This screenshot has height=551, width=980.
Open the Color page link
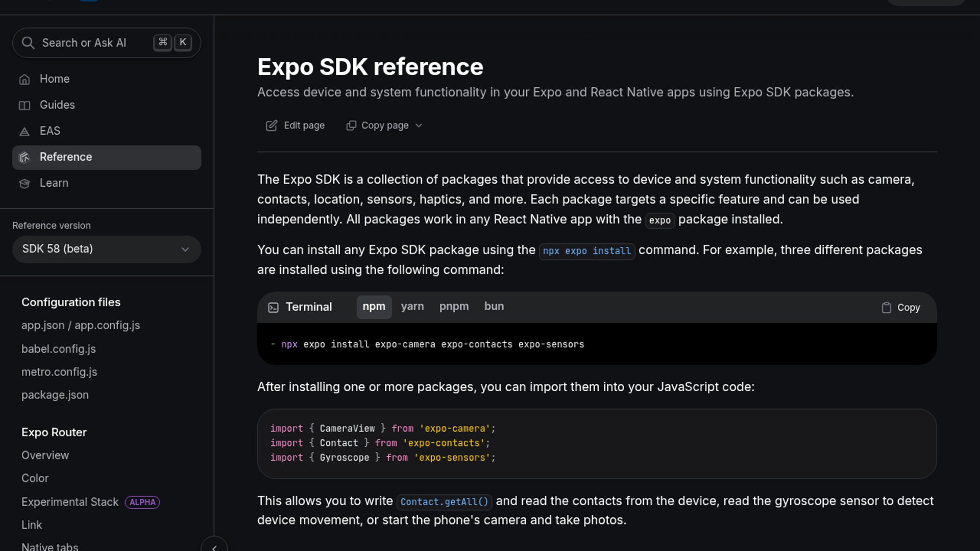[35, 479]
